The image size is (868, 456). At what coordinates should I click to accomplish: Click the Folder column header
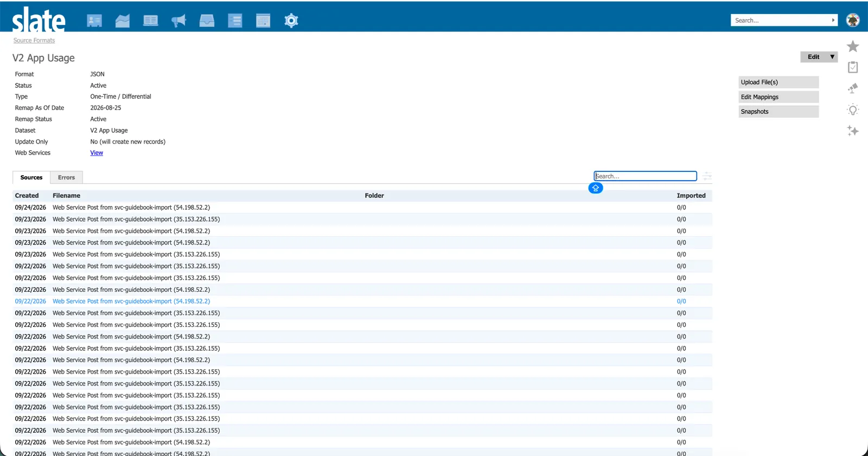coord(374,196)
